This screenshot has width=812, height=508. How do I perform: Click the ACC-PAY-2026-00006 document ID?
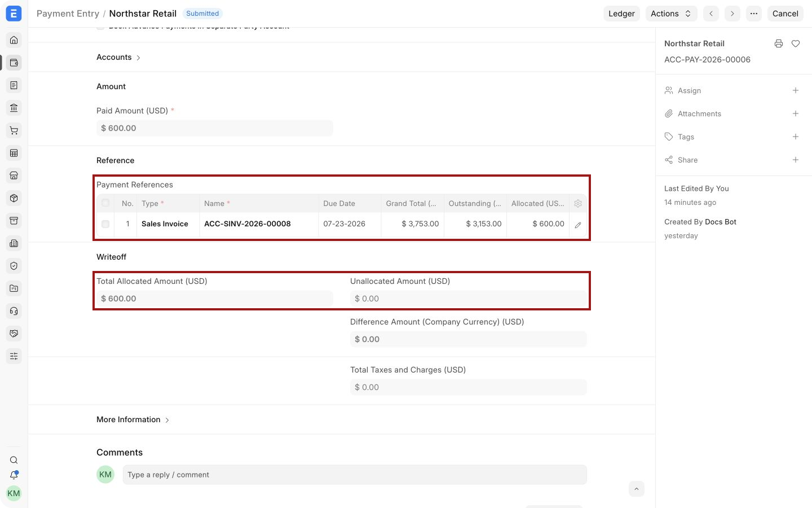(707, 59)
